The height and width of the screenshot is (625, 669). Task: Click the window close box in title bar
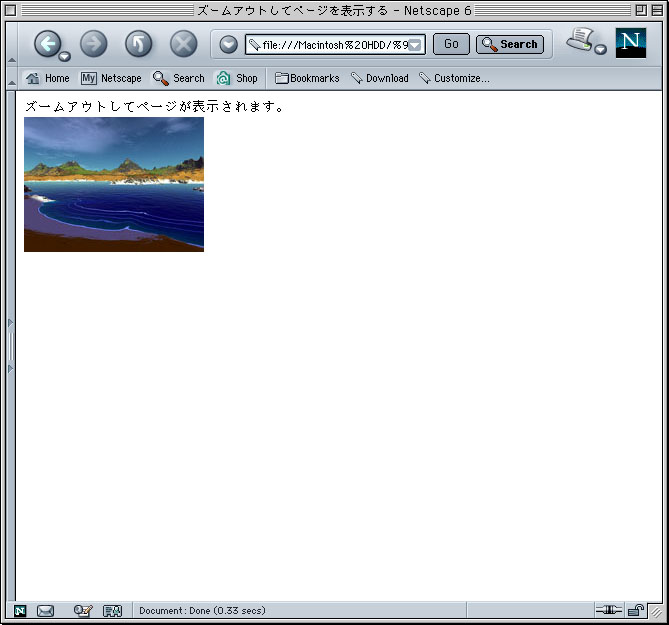pyautogui.click(x=11, y=10)
